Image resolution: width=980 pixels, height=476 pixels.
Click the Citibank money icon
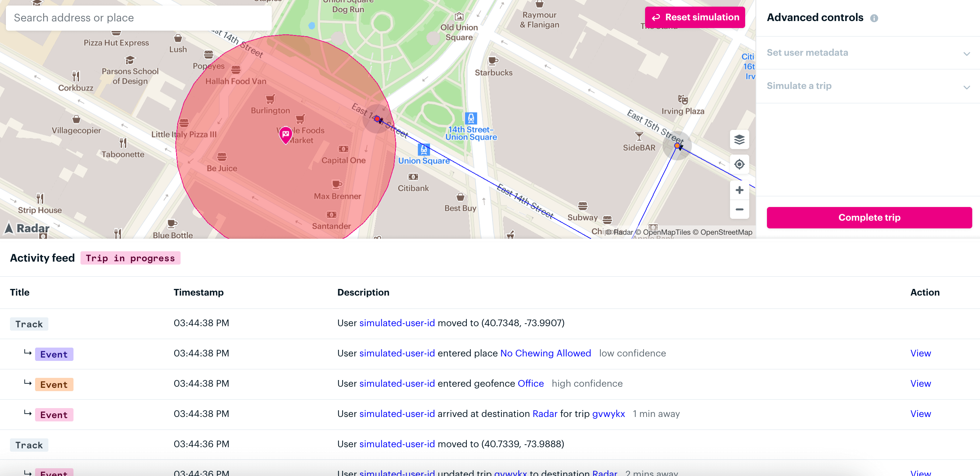tap(413, 177)
